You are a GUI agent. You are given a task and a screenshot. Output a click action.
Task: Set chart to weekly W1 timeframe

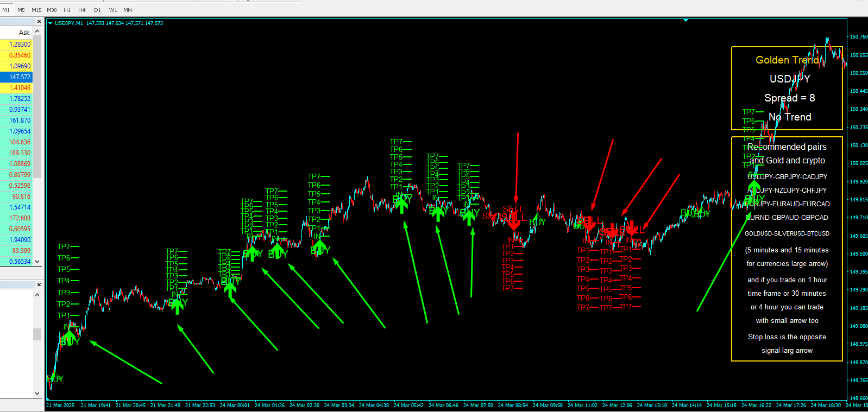pos(112,10)
